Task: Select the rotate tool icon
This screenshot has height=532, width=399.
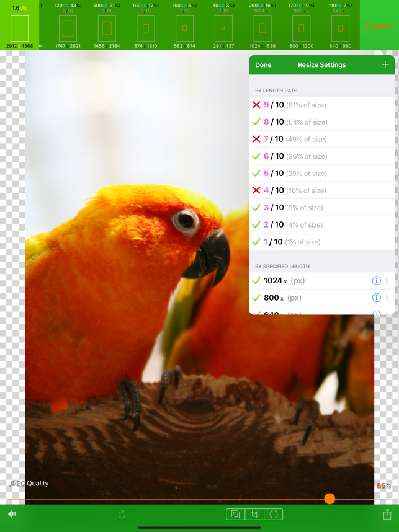Action: (274, 515)
